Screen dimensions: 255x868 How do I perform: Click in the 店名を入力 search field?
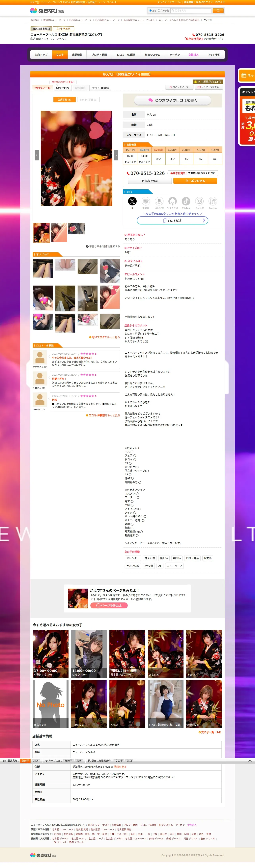[x=191, y=11]
